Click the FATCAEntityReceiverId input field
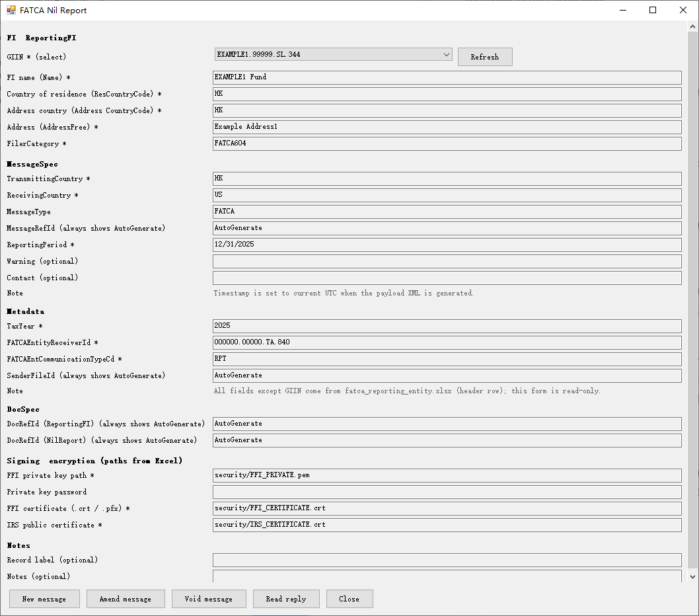 tap(447, 342)
